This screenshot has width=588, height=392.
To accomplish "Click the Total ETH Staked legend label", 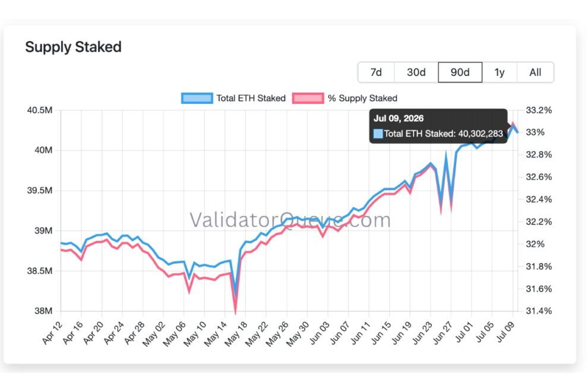I will 251,98.
